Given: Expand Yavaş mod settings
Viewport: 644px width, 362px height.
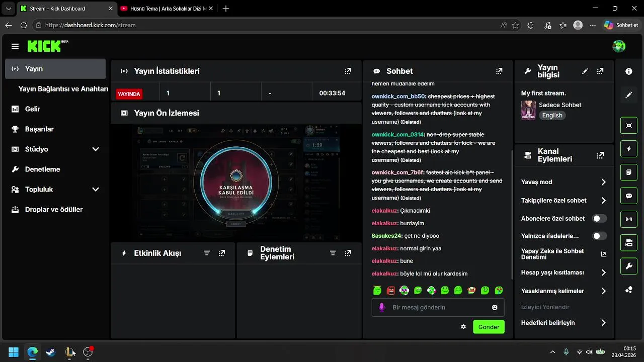Looking at the screenshot, I should click(603, 182).
